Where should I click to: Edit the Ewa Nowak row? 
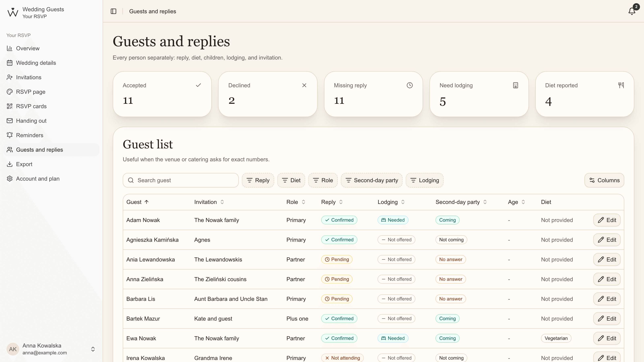tap(607, 338)
